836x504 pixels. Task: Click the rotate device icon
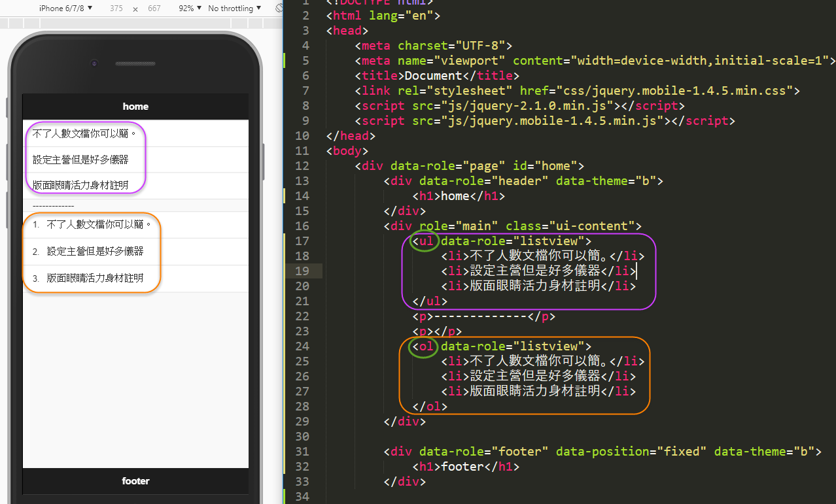(279, 8)
